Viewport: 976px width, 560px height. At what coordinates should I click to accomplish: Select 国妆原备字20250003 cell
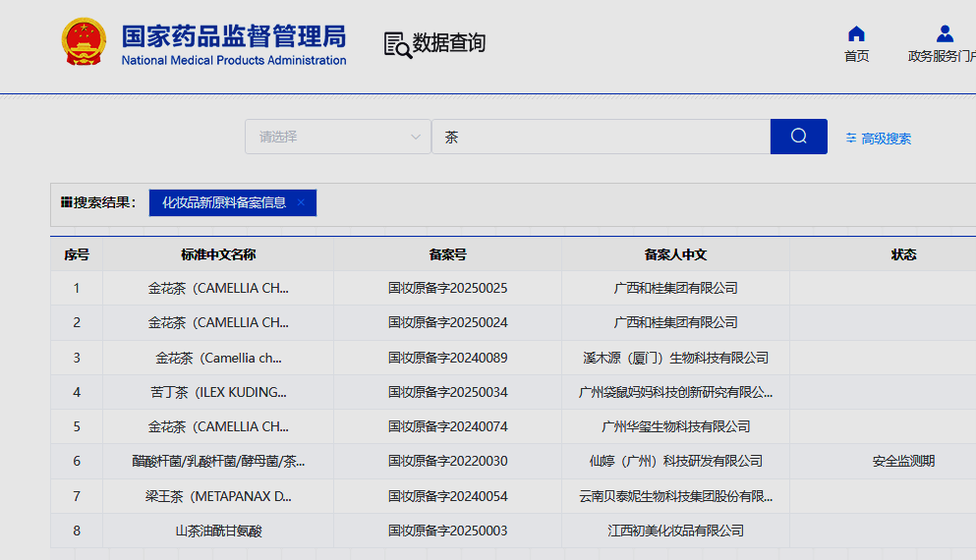(447, 531)
